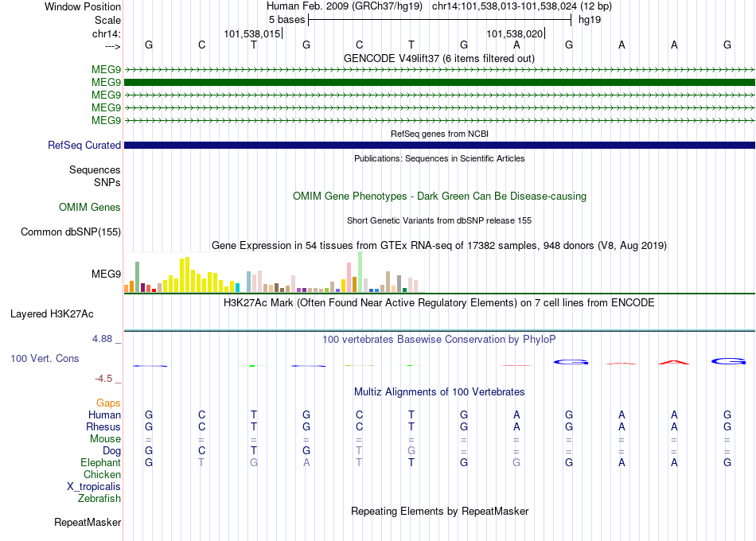This screenshot has height=541, width=756.
Task: Click the Chicken alignment row label
Action: (x=102, y=474)
